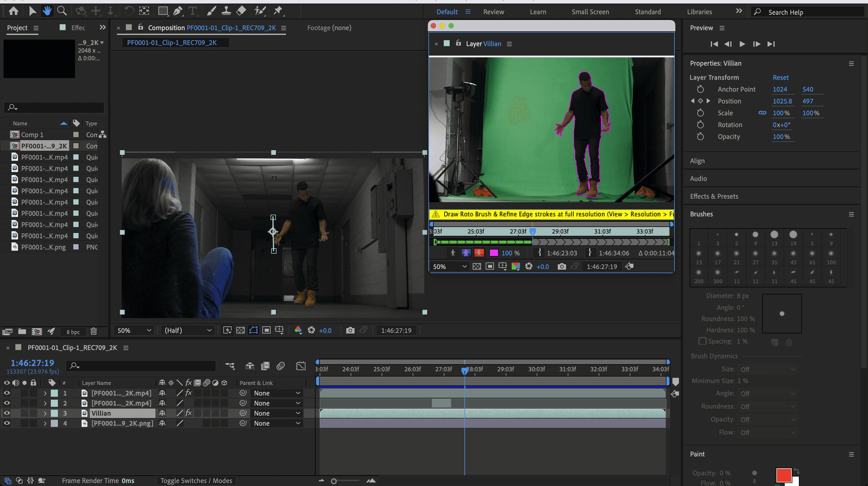
Task: Toggle the Spacing checkbox in Brushes panel
Action: coord(702,341)
